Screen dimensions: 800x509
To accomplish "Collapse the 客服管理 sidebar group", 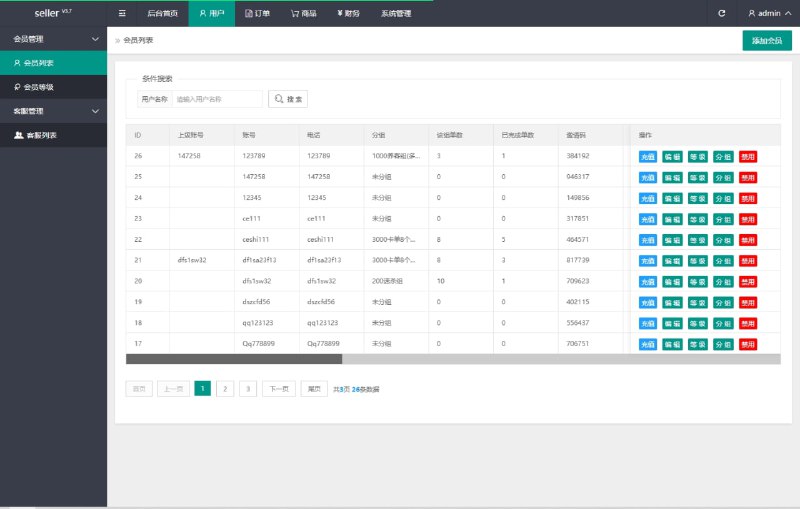I will click(x=95, y=111).
